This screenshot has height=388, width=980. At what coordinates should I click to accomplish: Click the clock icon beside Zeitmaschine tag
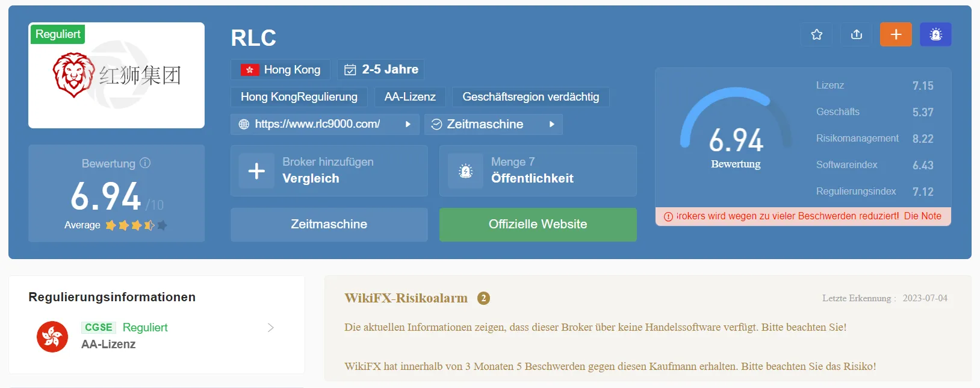(x=436, y=124)
